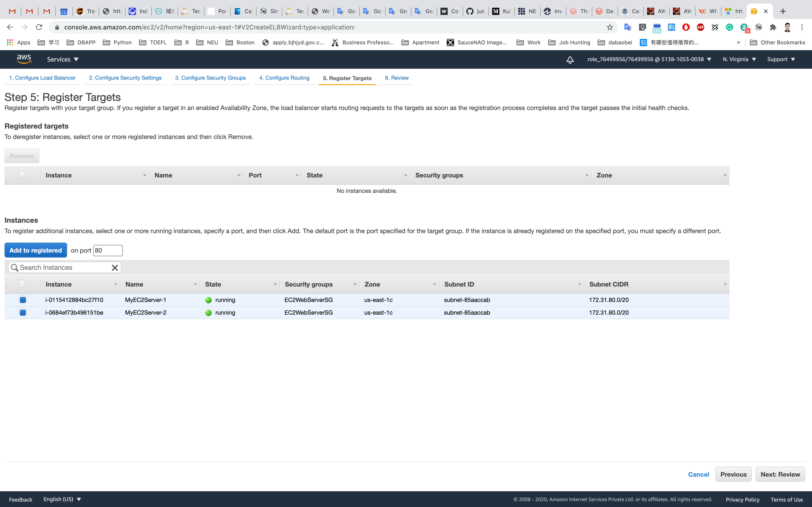Open the notifications bell icon
This screenshot has height=507, width=812.
point(570,60)
